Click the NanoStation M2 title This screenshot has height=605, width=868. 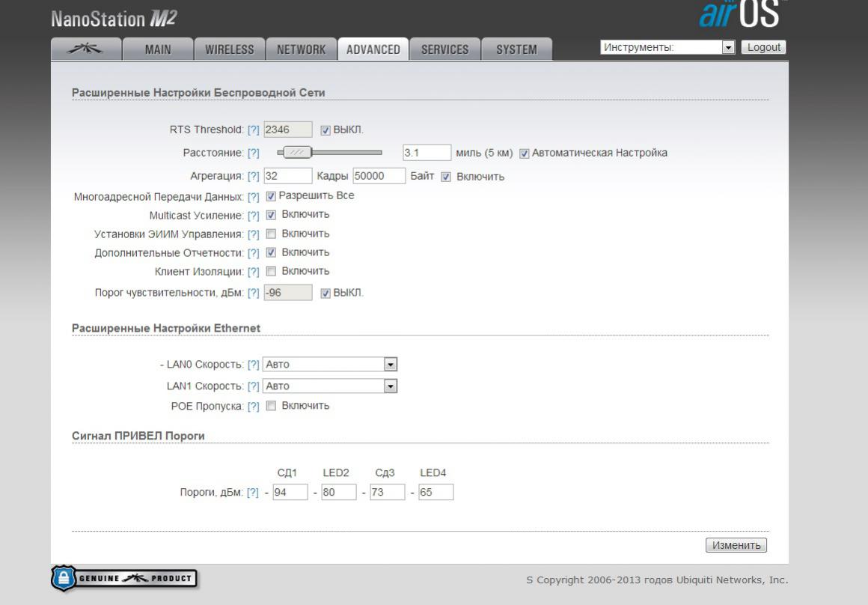(114, 19)
